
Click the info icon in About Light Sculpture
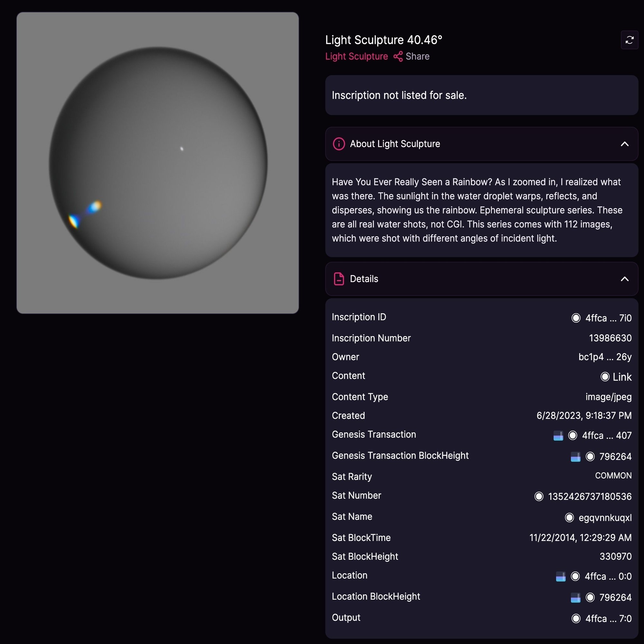[x=339, y=144]
